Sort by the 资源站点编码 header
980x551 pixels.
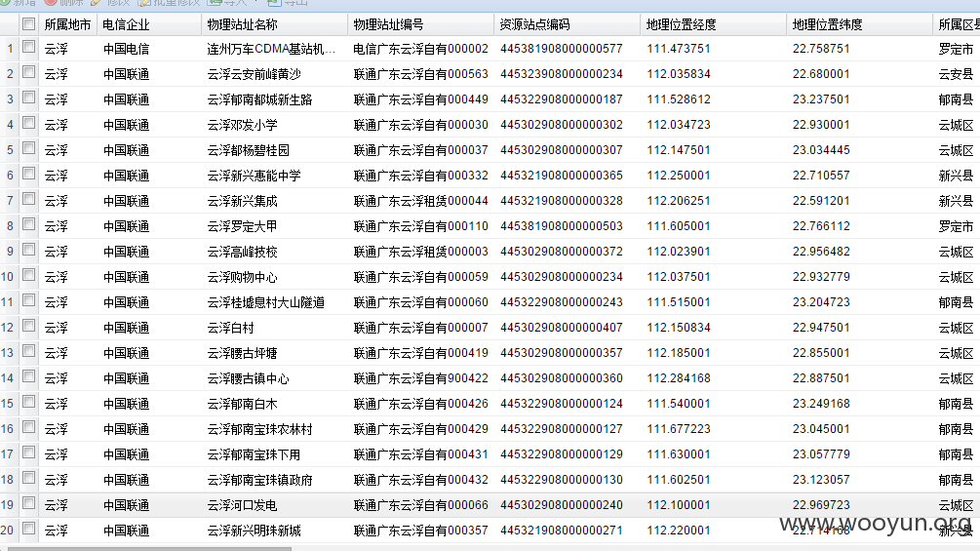(x=567, y=24)
